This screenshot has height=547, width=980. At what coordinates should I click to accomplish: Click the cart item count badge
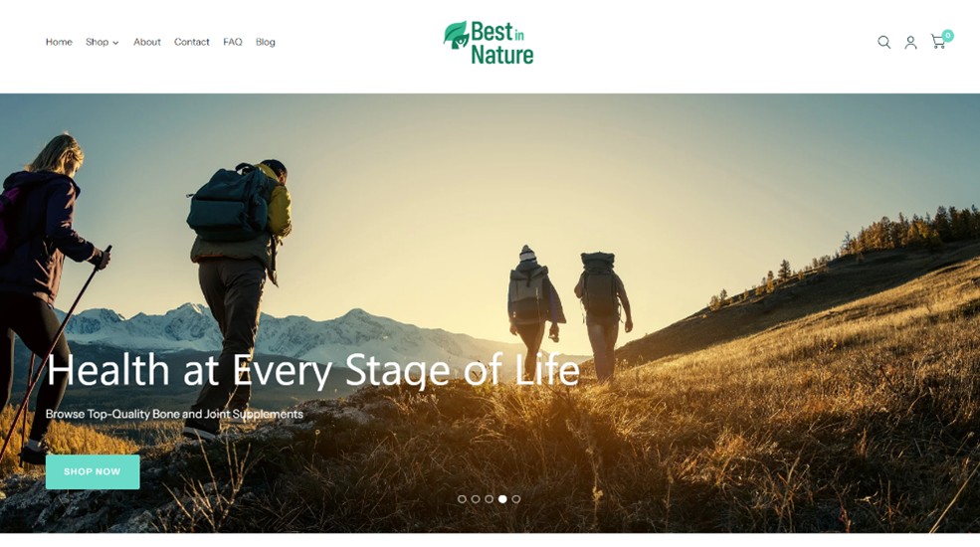(948, 36)
